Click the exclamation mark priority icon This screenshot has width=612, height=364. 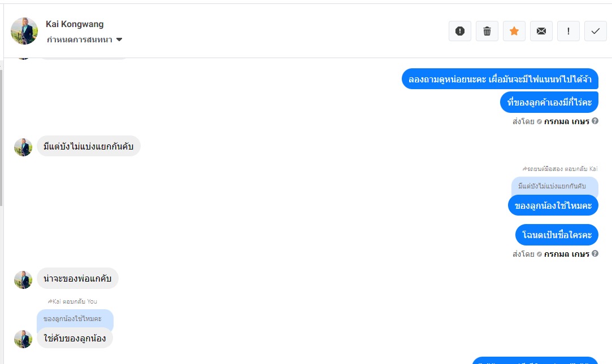pos(568,31)
